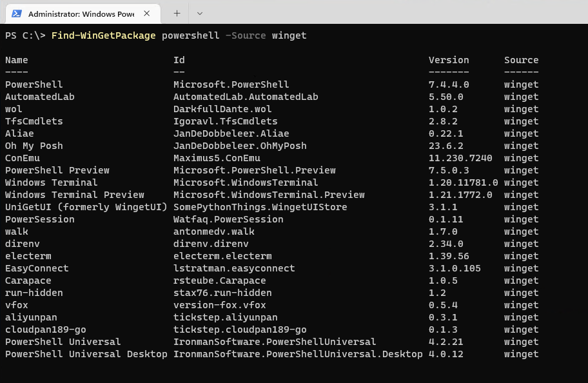Click the stax76.run-hidden id

point(222,293)
